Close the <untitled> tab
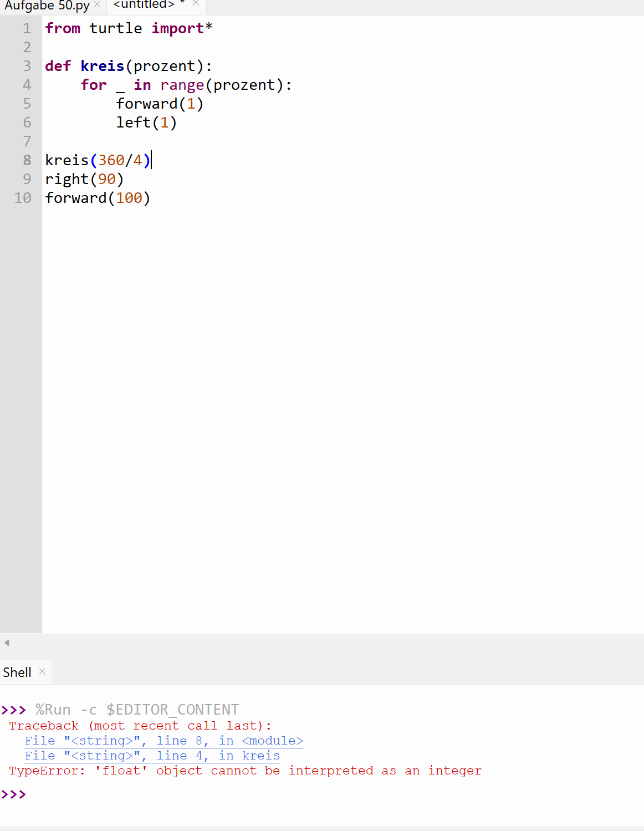644x831 pixels. (195, 3)
